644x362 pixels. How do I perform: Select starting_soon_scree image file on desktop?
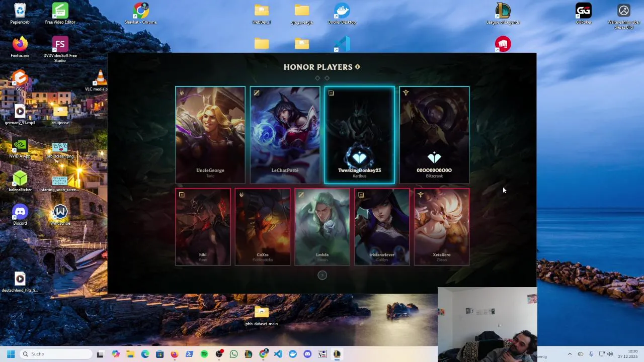click(60, 183)
